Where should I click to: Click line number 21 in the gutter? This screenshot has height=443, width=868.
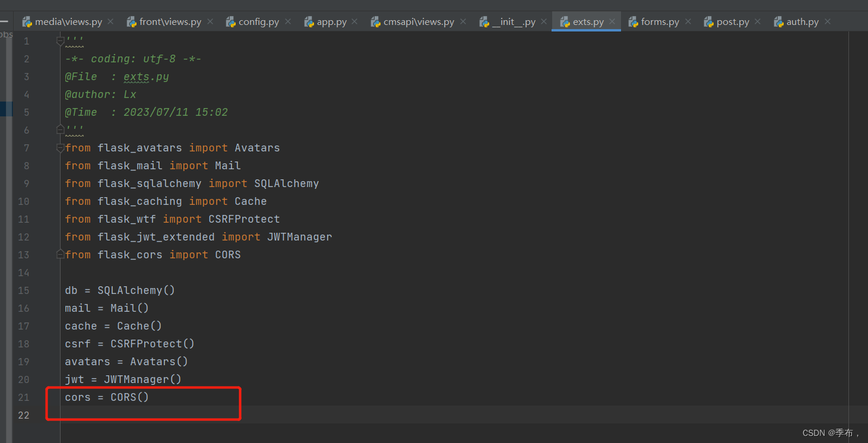(x=23, y=397)
